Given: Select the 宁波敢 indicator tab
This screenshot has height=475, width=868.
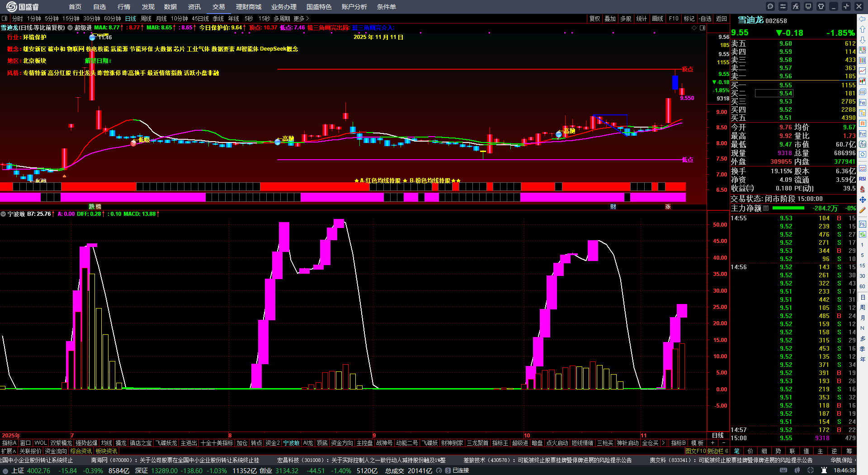Looking at the screenshot, I should click(x=291, y=443).
